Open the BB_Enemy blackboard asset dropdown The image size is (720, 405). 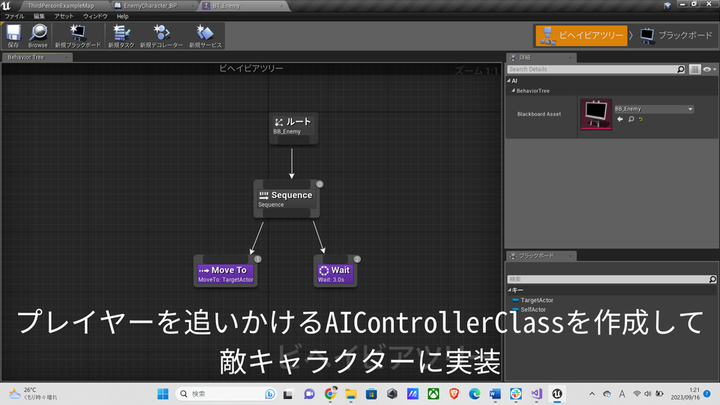(x=654, y=108)
